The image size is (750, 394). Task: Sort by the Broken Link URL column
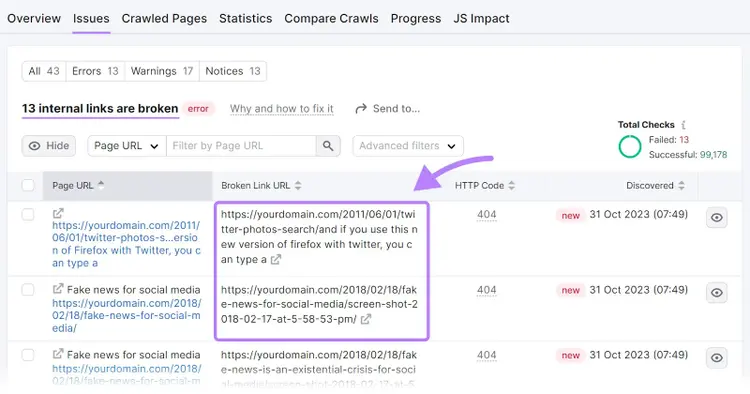coord(261,186)
